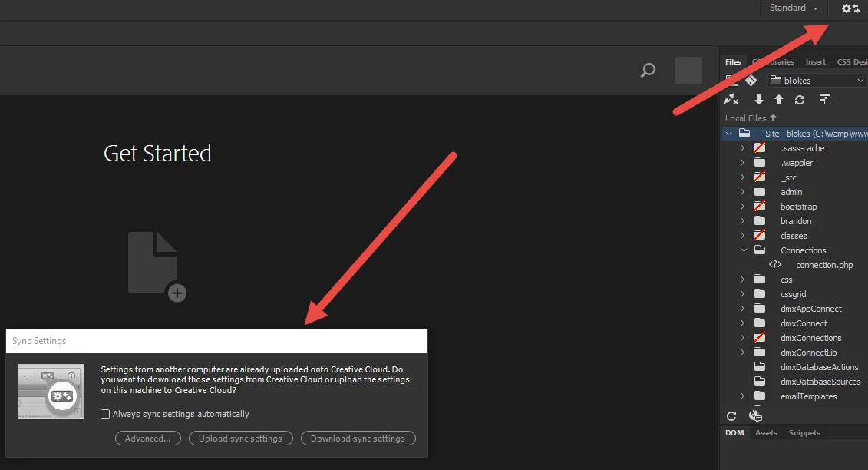The height and width of the screenshot is (470, 868).
Task: Select the dmxConnect folder name
Action: [804, 323]
